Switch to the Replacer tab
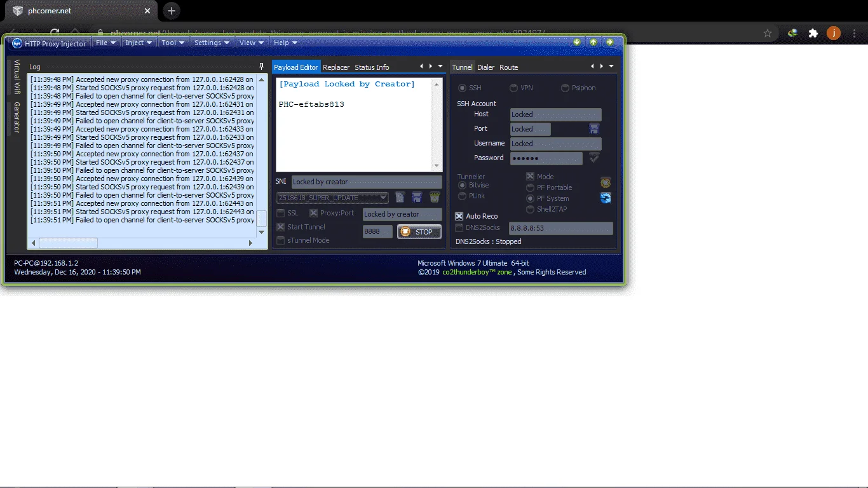 [336, 67]
